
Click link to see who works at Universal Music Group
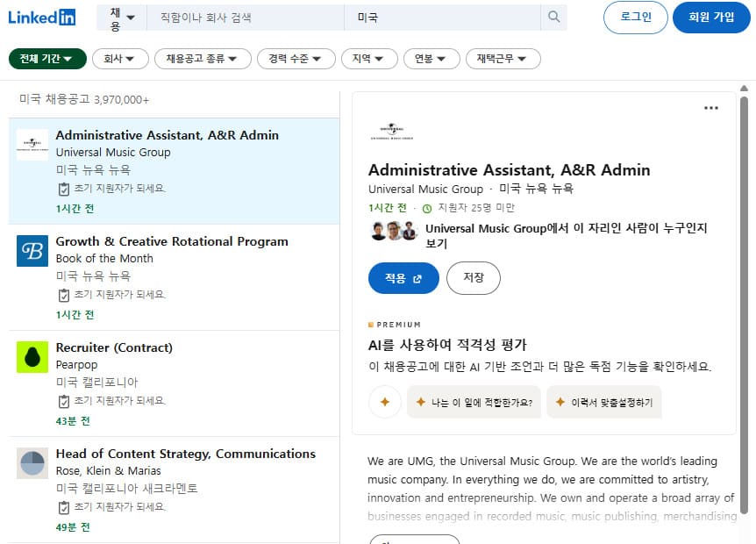(x=567, y=235)
